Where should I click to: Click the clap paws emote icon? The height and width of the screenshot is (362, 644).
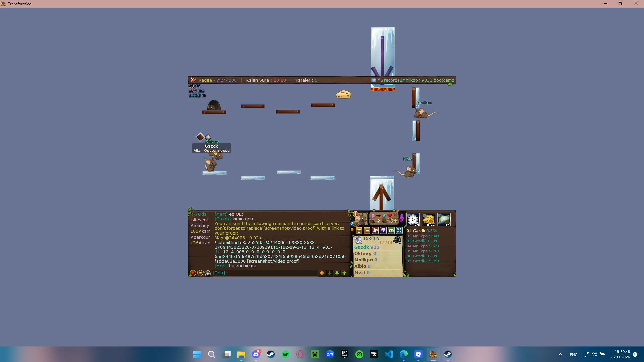[373, 221]
